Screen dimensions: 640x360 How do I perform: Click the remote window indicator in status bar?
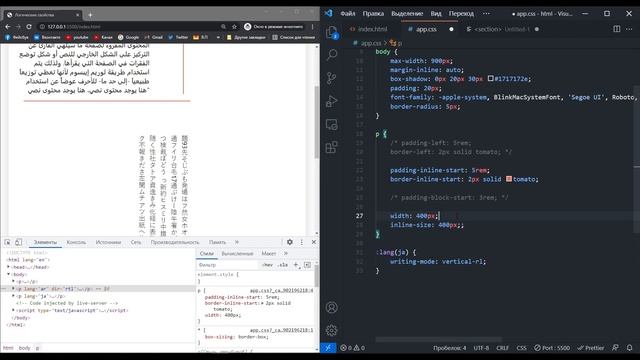(x=328, y=348)
